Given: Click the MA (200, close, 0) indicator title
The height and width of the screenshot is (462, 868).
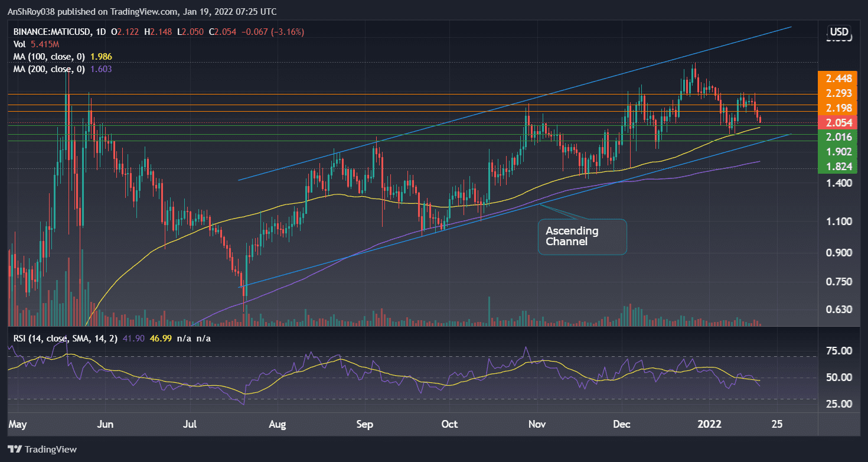Looking at the screenshot, I should click(x=50, y=69).
